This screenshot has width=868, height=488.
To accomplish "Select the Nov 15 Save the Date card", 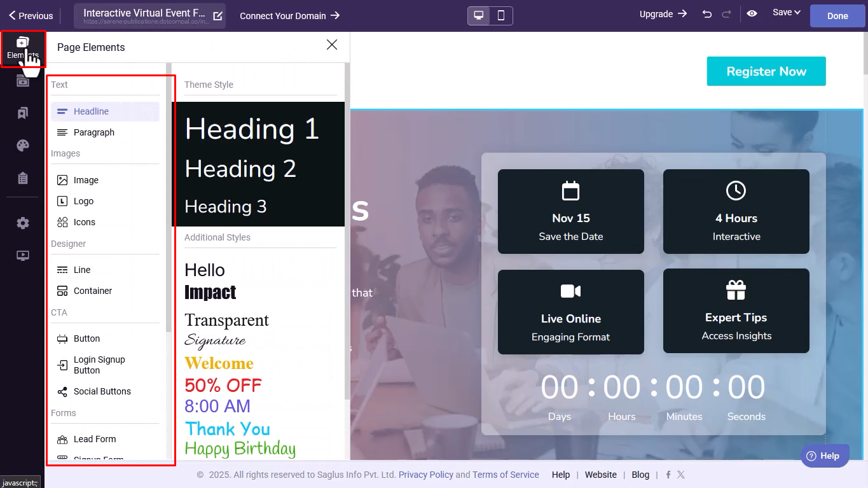I will coord(571,211).
